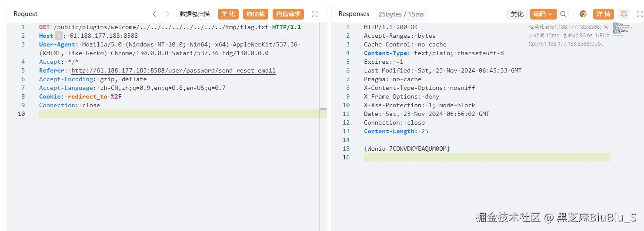644x231 pixels.
Task: Click the 25bytes / 15ms response badge
Action: 401,14
